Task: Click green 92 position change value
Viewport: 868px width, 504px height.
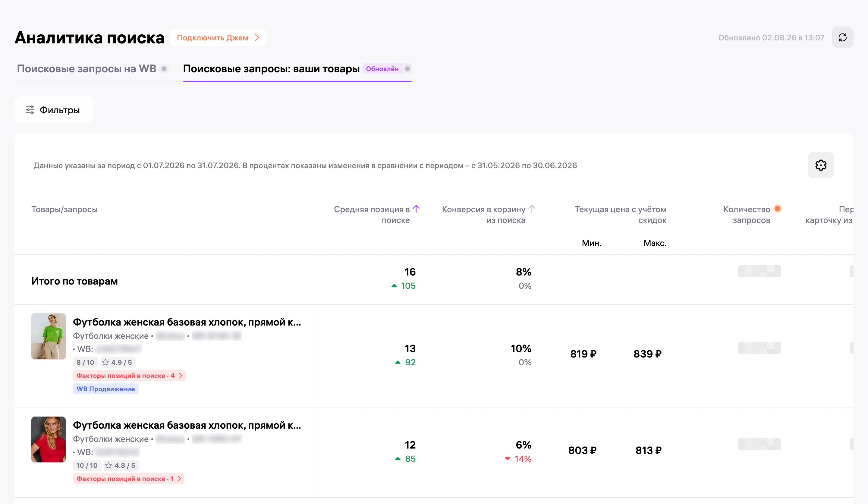Action: 410,362
